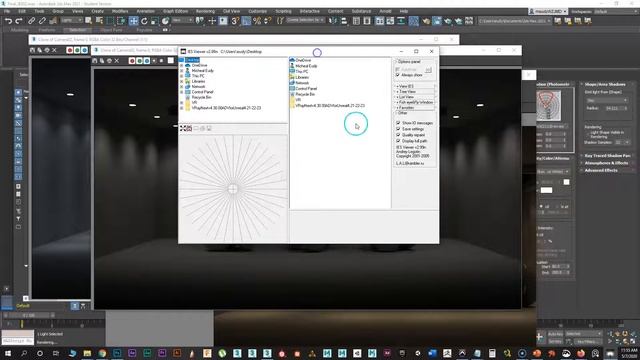
Task: Activate the Select and Move tool
Action: [x=133, y=21]
